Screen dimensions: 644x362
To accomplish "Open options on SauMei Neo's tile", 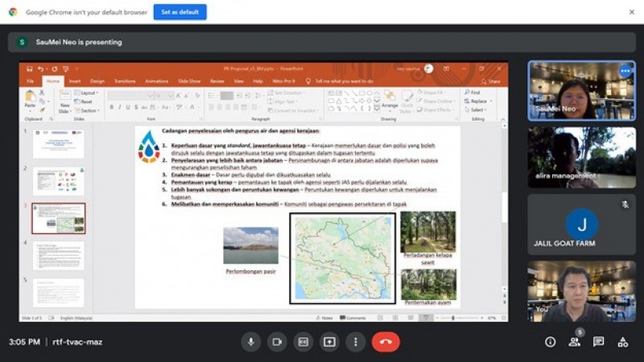I will point(625,72).
